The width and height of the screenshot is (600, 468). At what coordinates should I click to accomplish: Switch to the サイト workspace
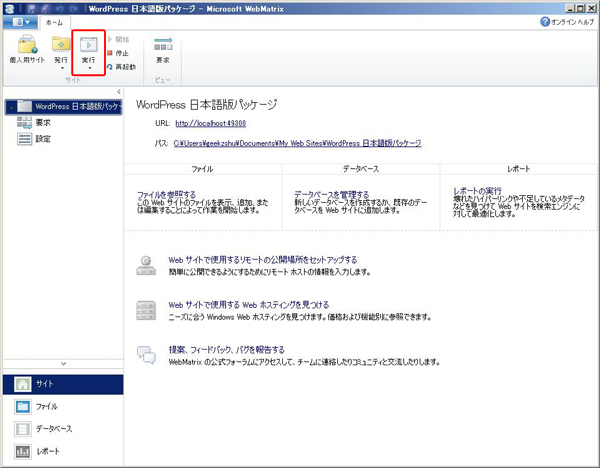tap(63, 384)
